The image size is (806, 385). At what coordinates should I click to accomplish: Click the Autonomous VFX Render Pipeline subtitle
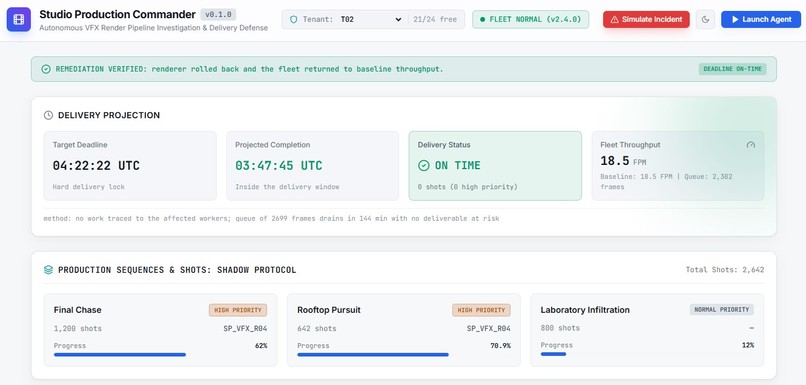coord(154,28)
